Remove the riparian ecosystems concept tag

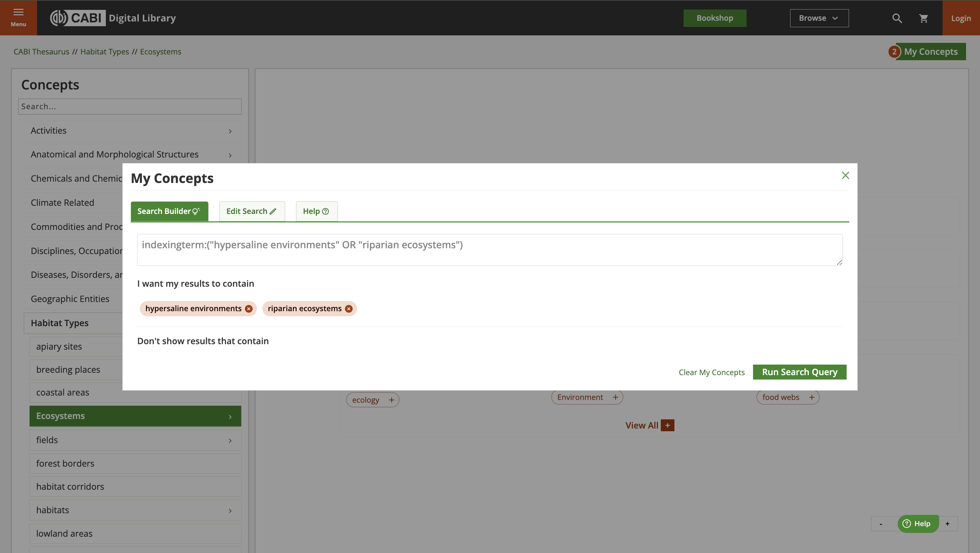point(348,308)
